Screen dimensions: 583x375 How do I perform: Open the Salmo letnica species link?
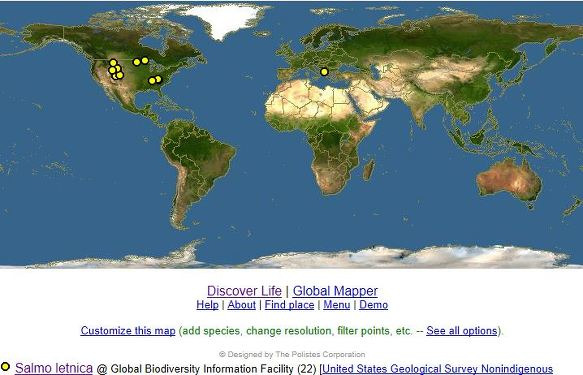pos(54,368)
